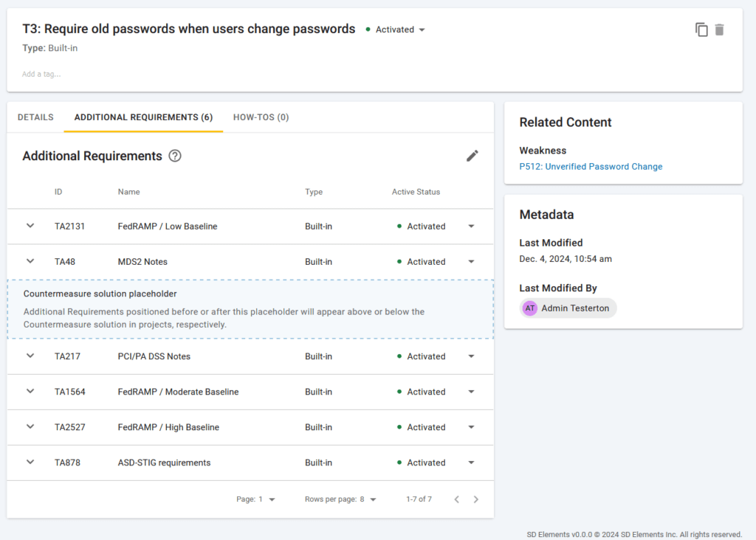Expand the TA48 MDS2 Notes row
Image resolution: width=756 pixels, height=540 pixels.
[x=30, y=261]
